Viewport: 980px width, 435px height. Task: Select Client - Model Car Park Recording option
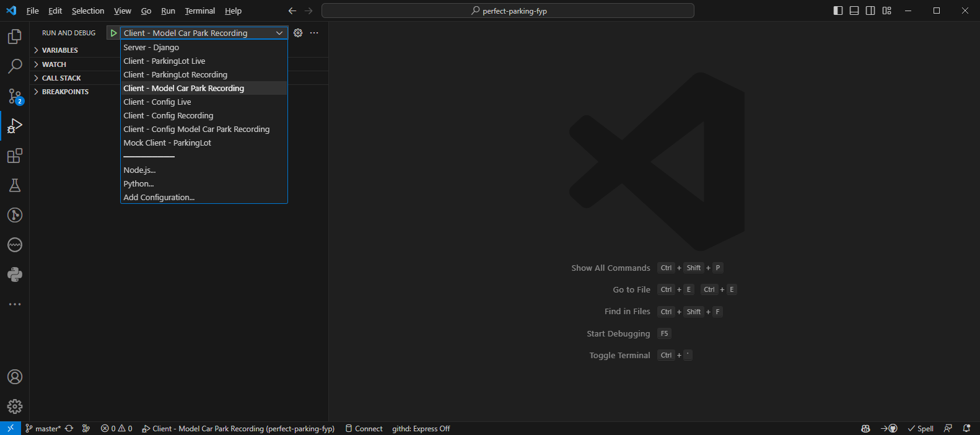(x=204, y=88)
